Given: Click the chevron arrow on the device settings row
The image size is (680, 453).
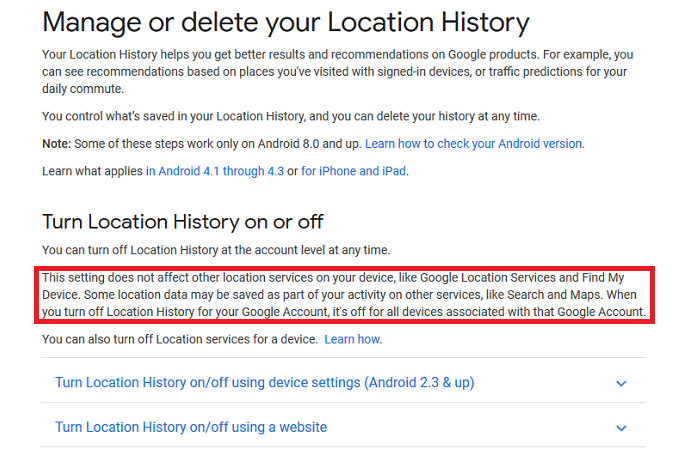Looking at the screenshot, I should point(621,384).
